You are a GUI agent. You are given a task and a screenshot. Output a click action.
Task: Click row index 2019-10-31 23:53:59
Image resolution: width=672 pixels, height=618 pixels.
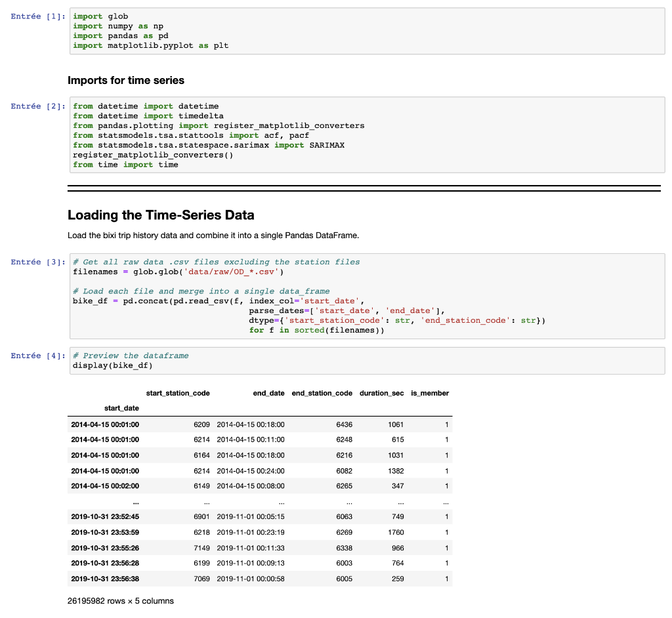click(105, 532)
